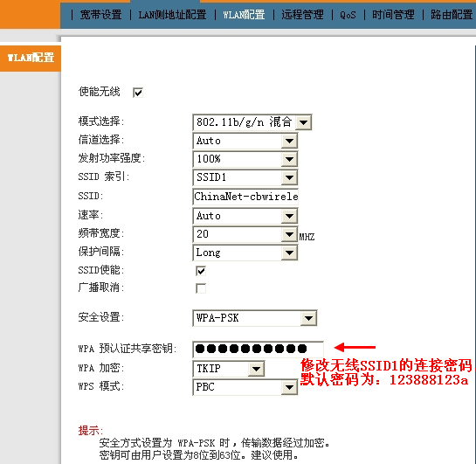Viewport: 476px width, 464px height.
Task: Open the 频带宽度 20 MHZ dropdown
Action: tap(245, 234)
